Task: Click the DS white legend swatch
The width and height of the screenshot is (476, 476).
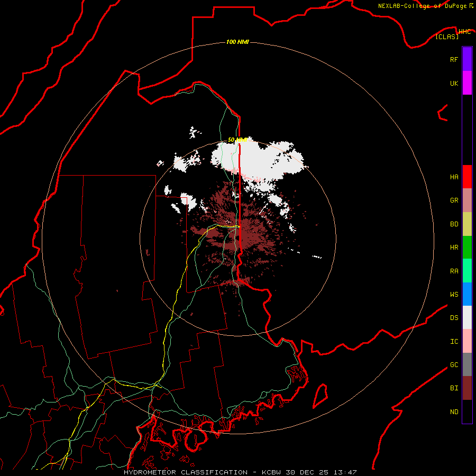Action: pyautogui.click(x=467, y=317)
